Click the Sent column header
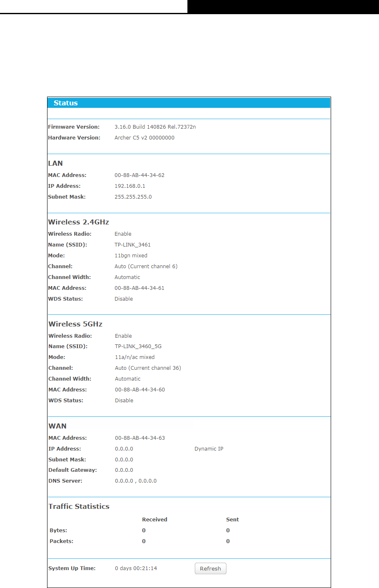The height and width of the screenshot is (588, 379). 232,520
